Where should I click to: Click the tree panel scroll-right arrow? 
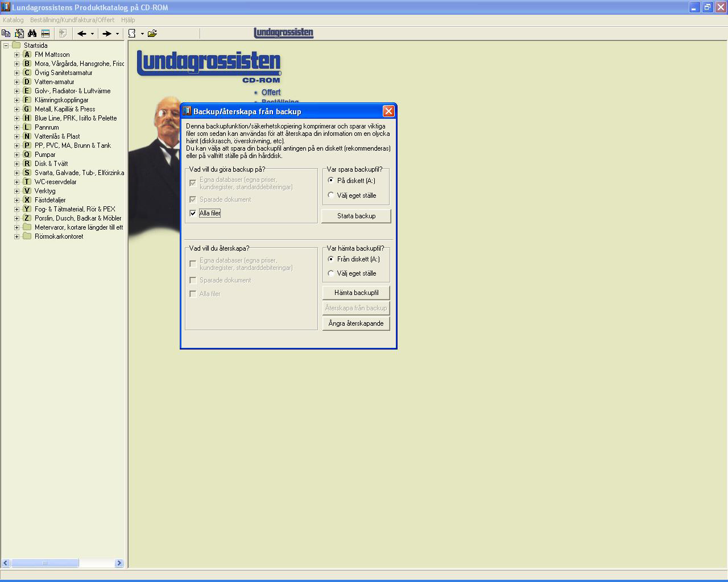click(119, 563)
